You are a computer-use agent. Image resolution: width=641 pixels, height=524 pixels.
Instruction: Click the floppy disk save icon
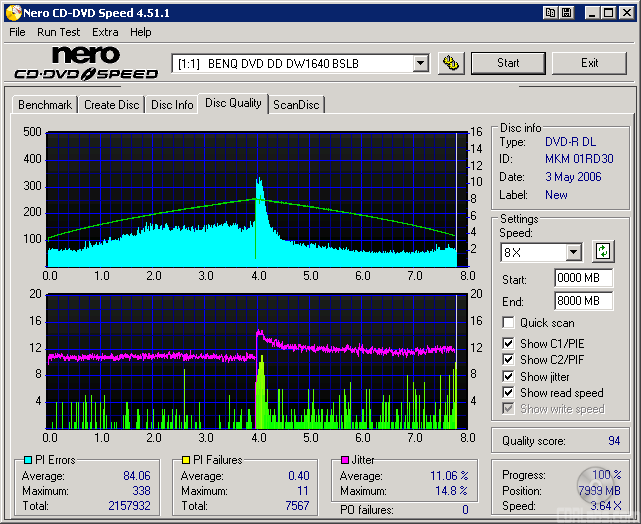tap(568, 13)
